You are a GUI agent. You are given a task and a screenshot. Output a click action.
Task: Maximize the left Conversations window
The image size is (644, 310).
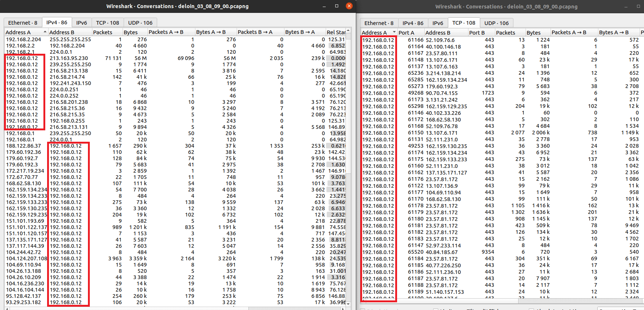click(x=336, y=6)
